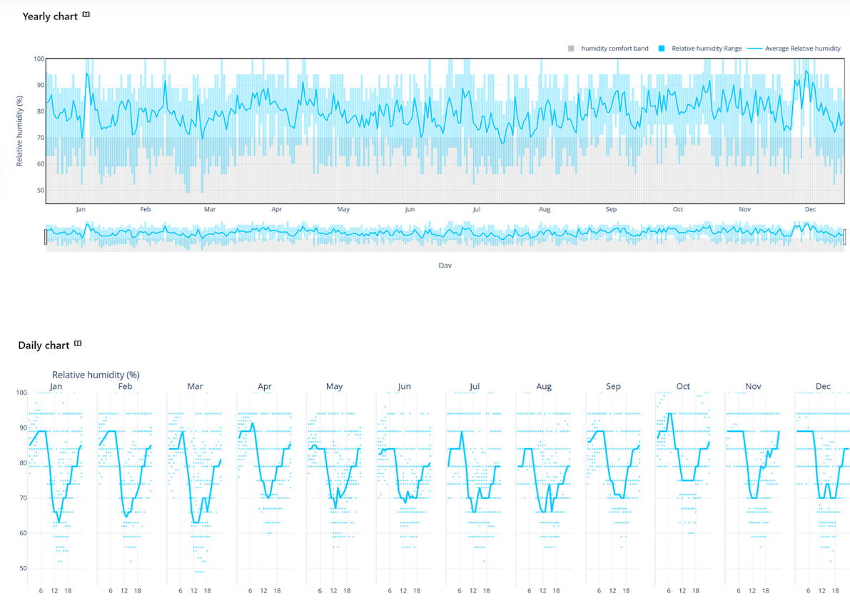Viewport: 850px width, 616px height.
Task: Click the right handle of range slider
Action: pyautogui.click(x=844, y=236)
